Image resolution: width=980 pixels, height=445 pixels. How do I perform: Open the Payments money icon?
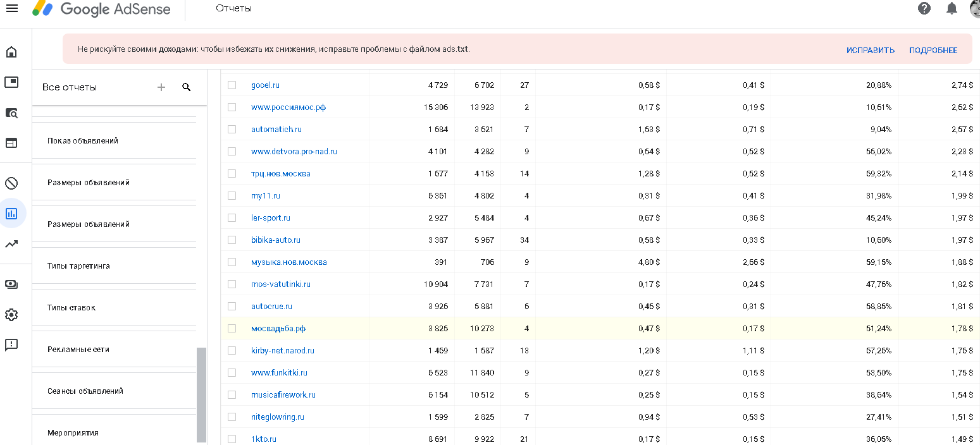[11, 284]
